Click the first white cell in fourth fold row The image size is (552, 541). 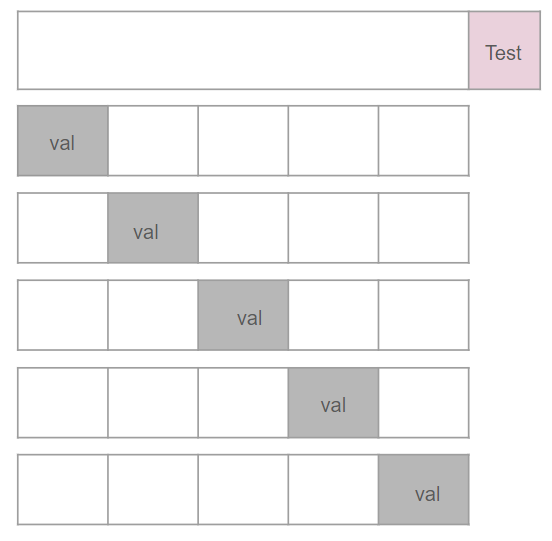(63, 403)
